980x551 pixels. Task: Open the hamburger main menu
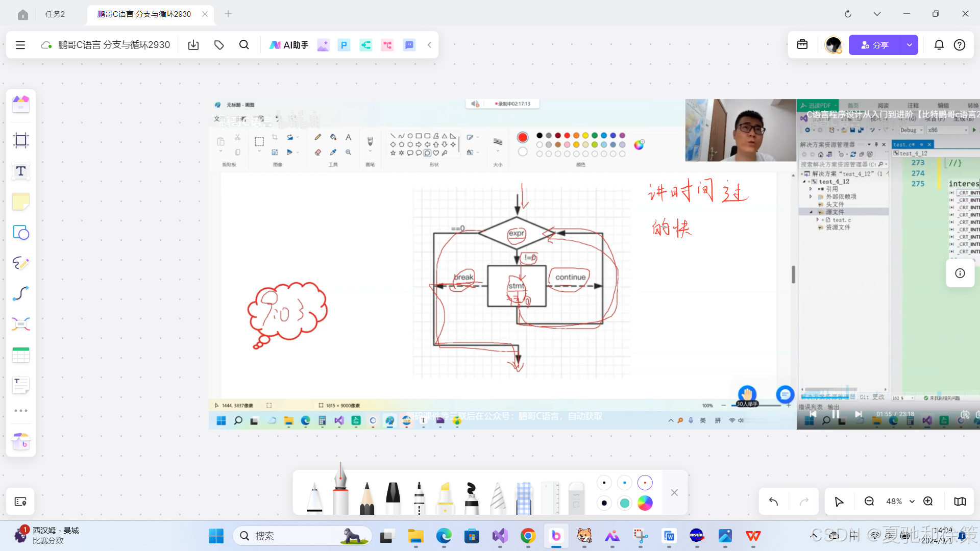tap(20, 45)
